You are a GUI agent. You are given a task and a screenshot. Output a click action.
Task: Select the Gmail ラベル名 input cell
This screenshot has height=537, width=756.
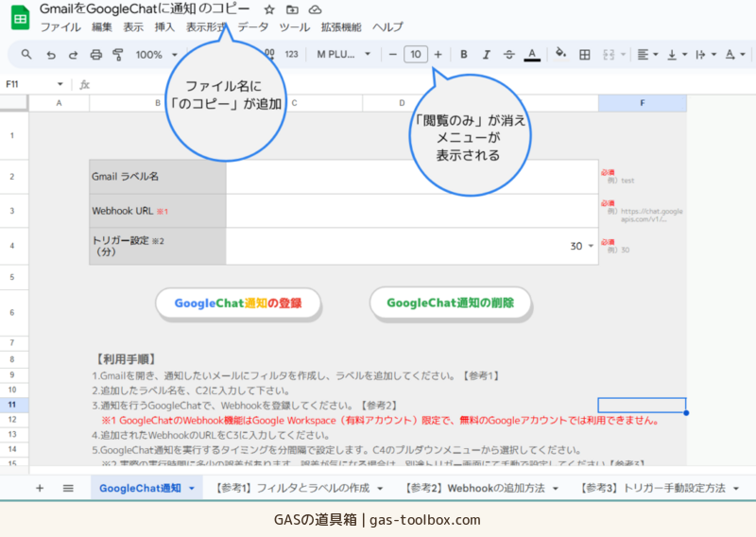point(412,177)
